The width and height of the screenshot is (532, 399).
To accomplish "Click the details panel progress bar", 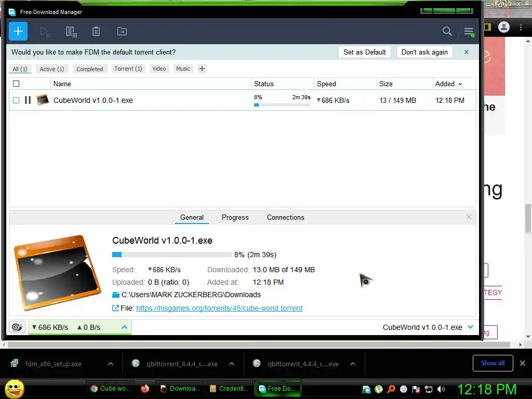I will pyautogui.click(x=171, y=255).
